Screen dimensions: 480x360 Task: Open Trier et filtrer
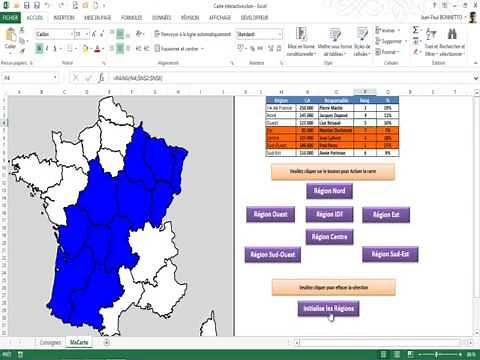click(x=431, y=42)
